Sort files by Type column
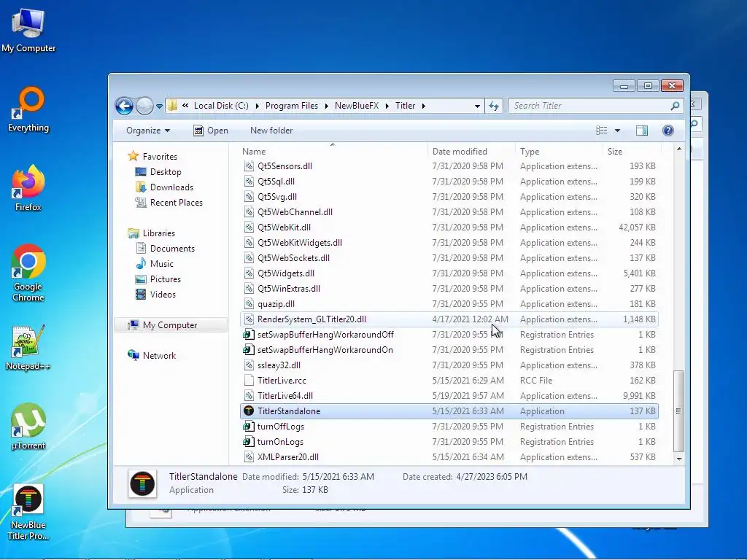Image resolution: width=747 pixels, height=560 pixels. (x=559, y=152)
